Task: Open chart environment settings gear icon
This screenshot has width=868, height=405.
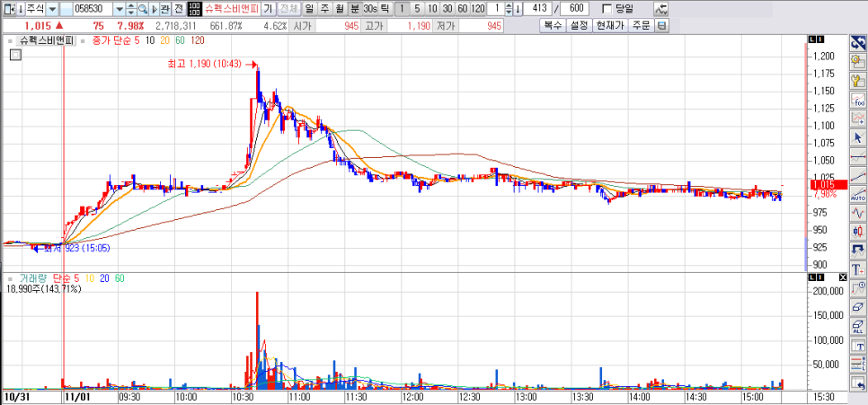Action: pos(858,61)
